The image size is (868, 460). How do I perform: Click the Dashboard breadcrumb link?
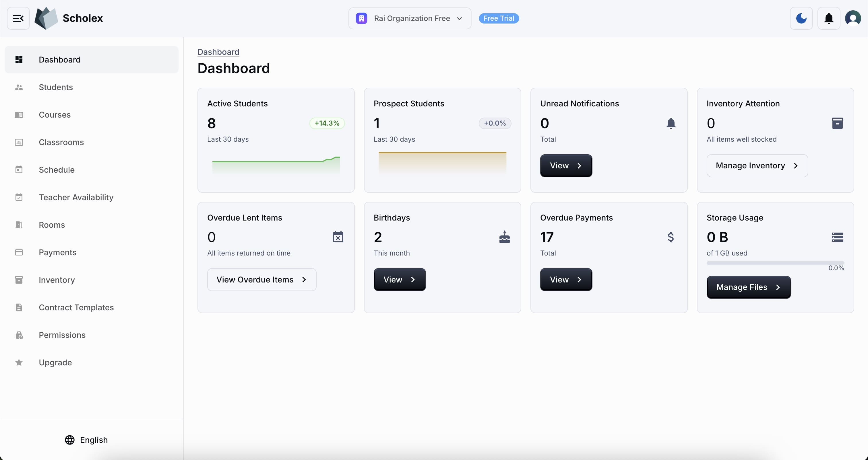218,52
